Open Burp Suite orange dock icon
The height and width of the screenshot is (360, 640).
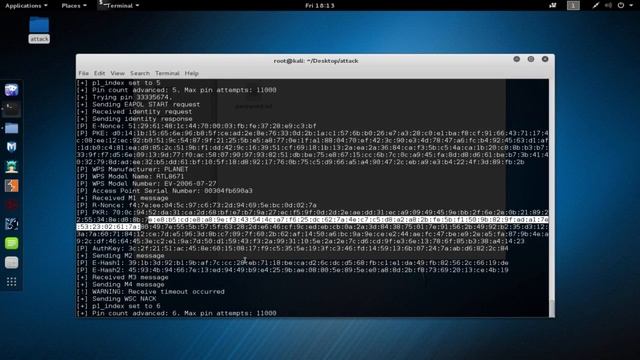[11, 186]
